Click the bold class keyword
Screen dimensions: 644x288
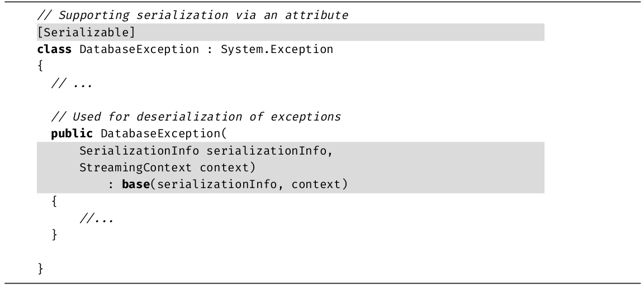[54, 50]
